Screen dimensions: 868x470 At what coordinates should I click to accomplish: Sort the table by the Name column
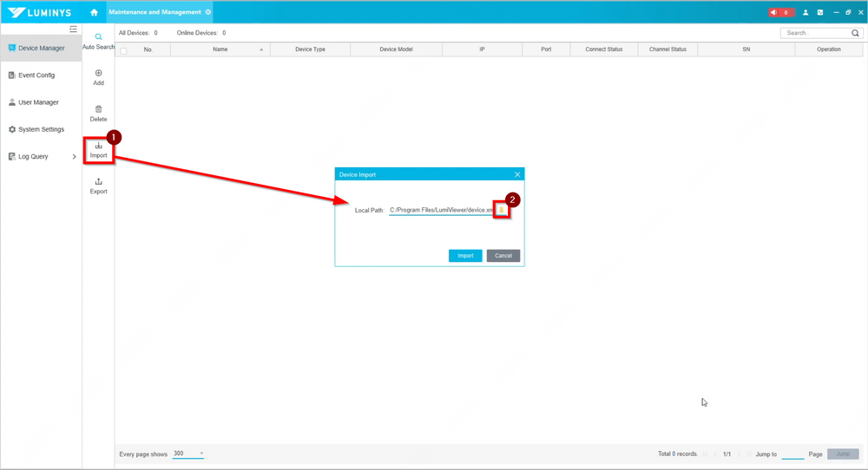pyautogui.click(x=220, y=49)
